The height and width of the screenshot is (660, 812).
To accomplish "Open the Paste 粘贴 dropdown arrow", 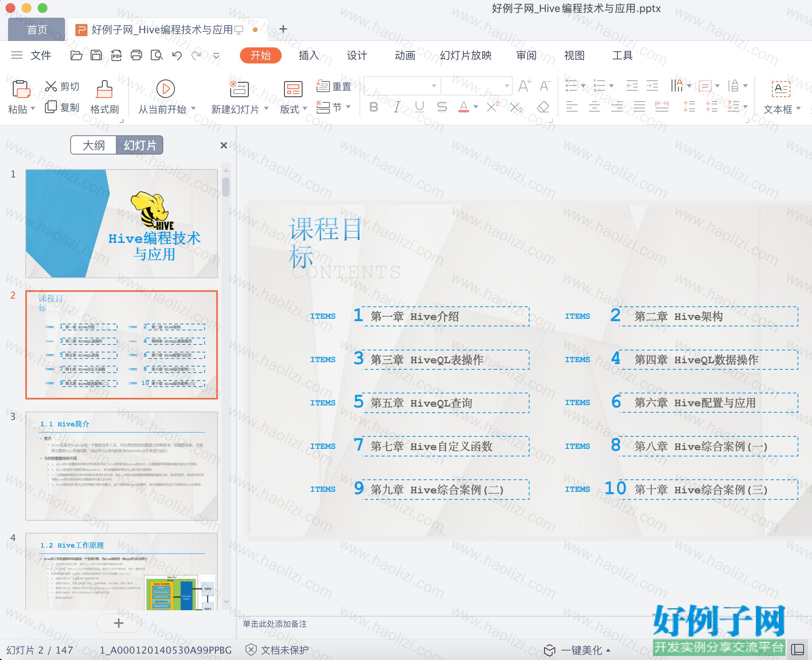I will click(x=33, y=109).
